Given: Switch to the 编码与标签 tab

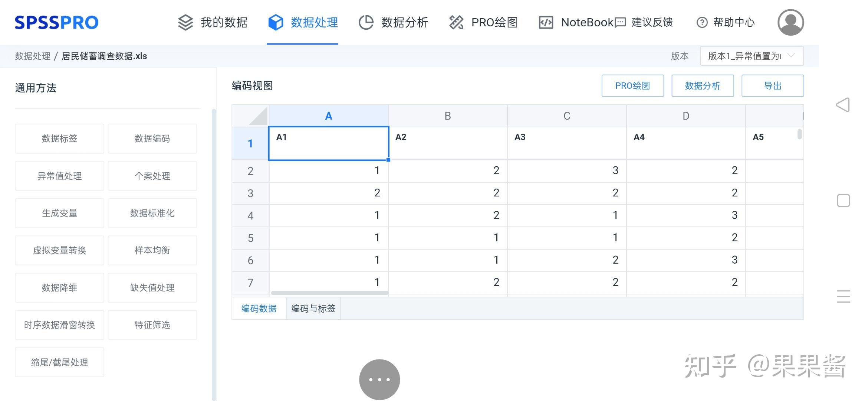Looking at the screenshot, I should [313, 308].
